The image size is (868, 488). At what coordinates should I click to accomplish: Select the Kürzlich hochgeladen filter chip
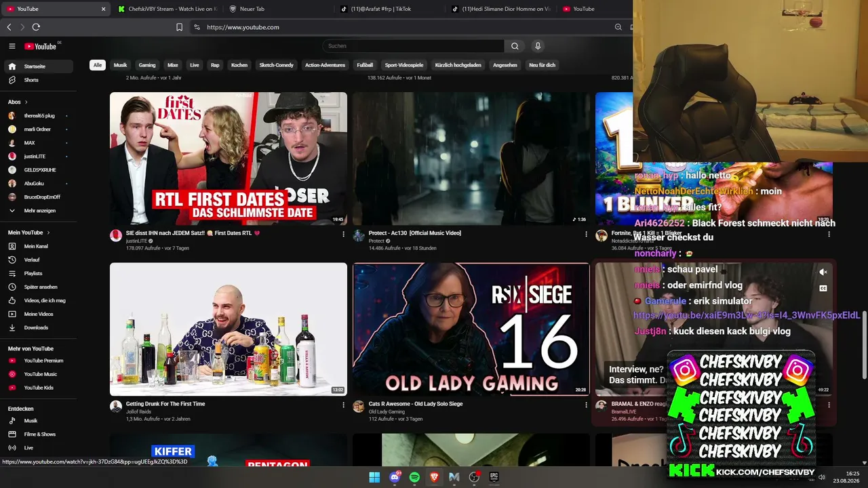(458, 65)
